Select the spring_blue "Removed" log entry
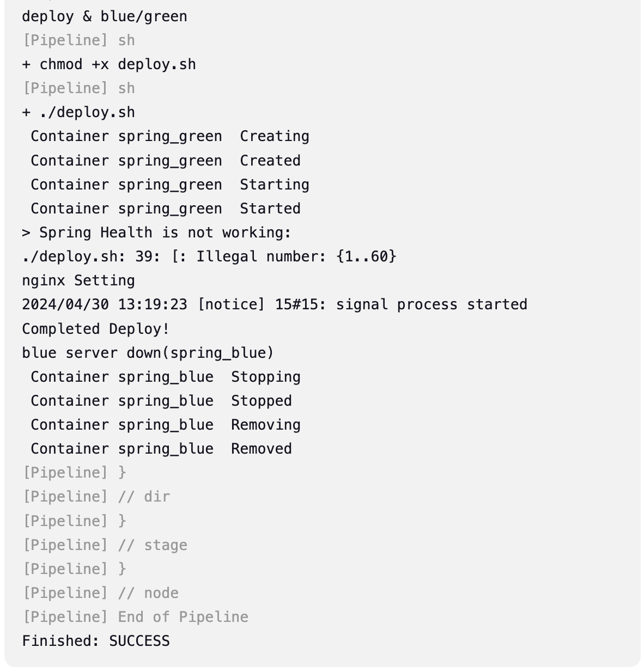 click(161, 449)
